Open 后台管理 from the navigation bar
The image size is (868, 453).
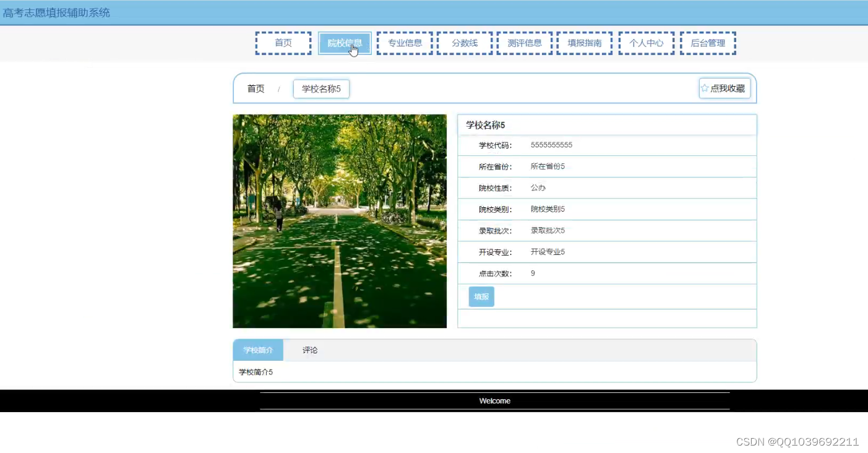point(708,43)
